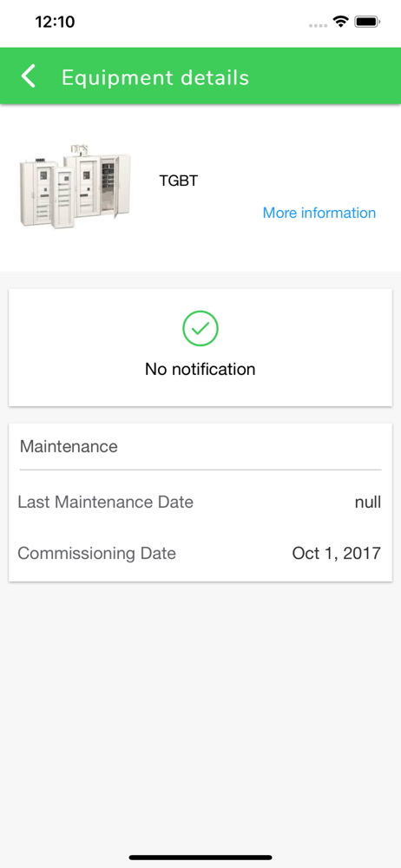Tap the Oct 1, 2017 date value
Viewport: 401px width, 868px height.
click(337, 553)
